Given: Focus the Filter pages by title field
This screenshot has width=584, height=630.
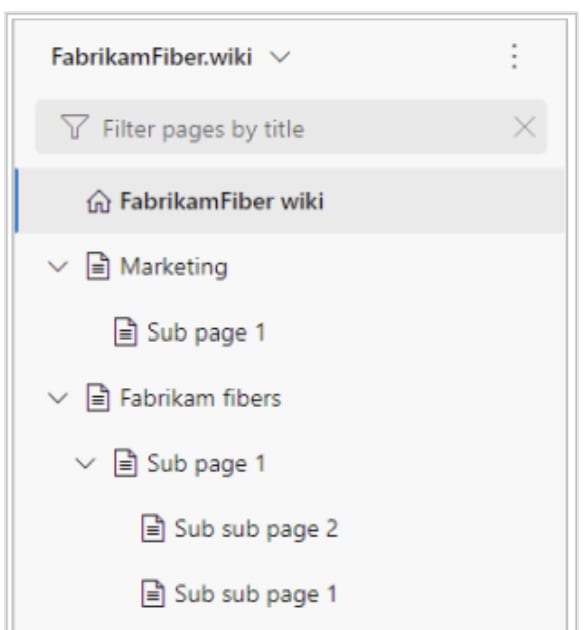Looking at the screenshot, I should 291,127.
